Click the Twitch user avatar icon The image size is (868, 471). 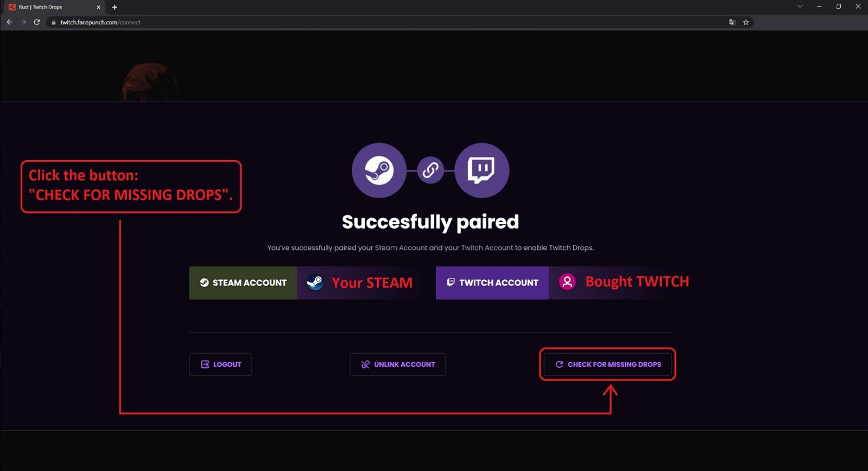coord(567,282)
